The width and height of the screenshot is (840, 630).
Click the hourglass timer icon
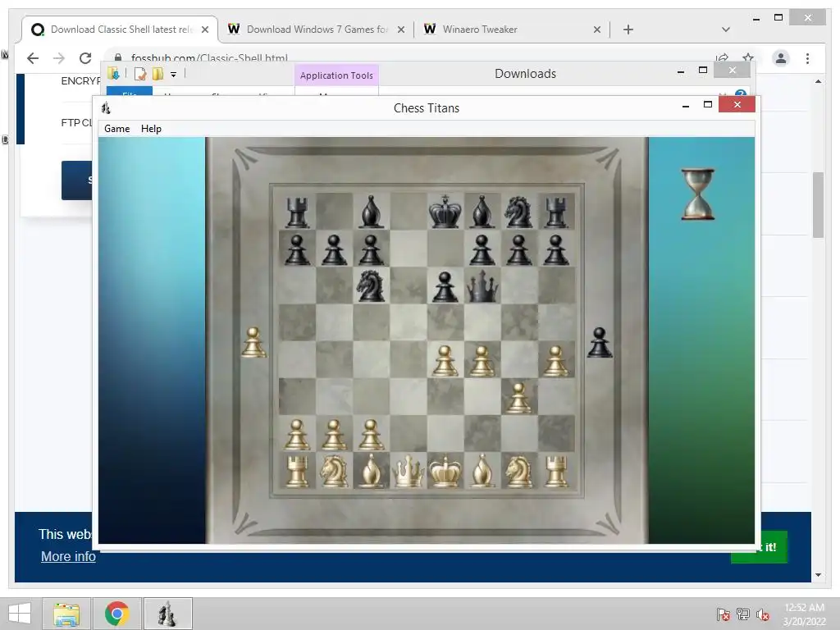click(697, 194)
